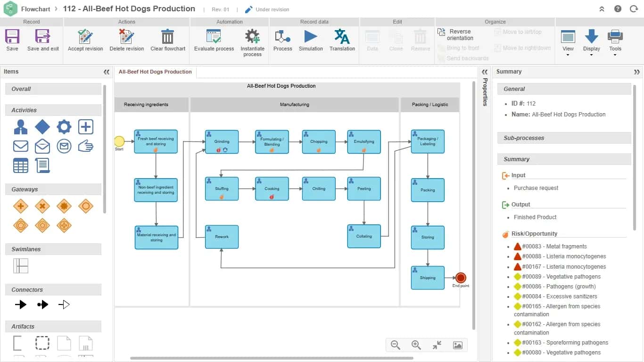Screen dimensions: 644x362
Task: Collapse the Summary panel
Action: 637,72
